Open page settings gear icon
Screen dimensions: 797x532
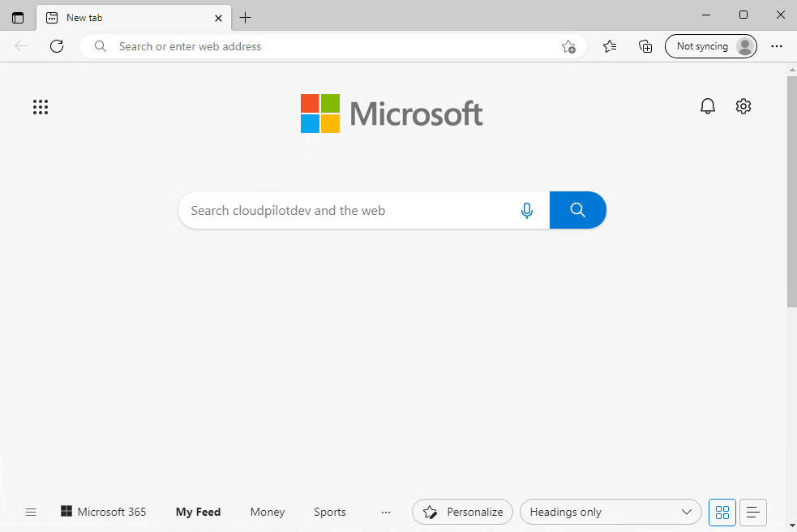(x=743, y=106)
